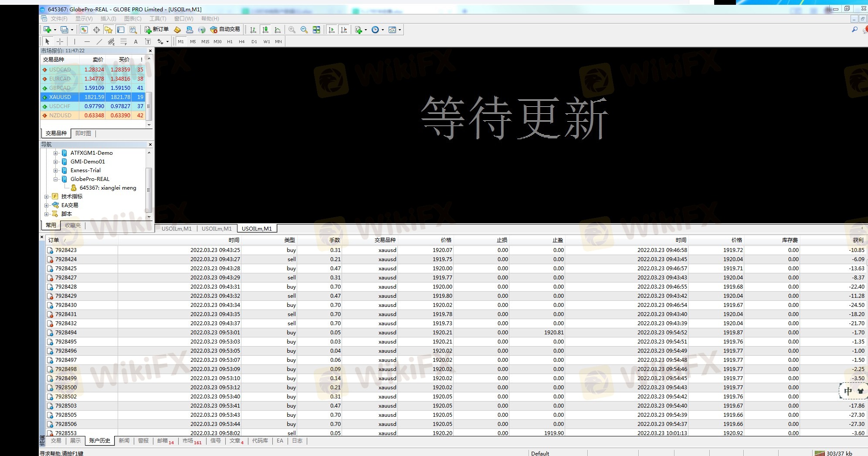
Task: Select XAUUSD row in Market Watch
Action: coord(93,97)
